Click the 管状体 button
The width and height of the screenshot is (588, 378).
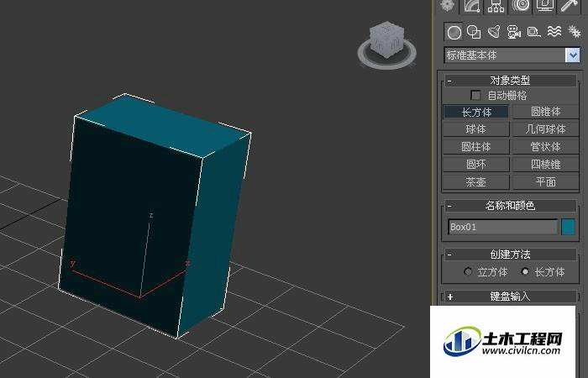coord(546,147)
